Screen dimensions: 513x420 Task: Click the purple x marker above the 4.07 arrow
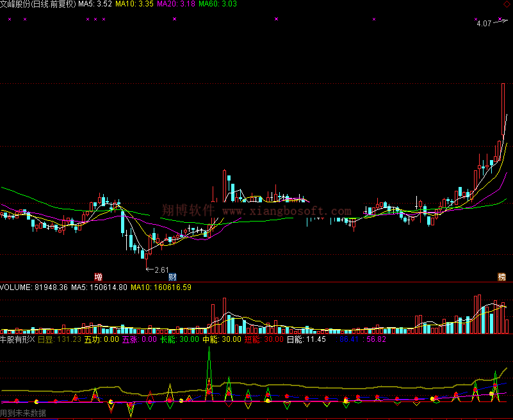(500, 19)
